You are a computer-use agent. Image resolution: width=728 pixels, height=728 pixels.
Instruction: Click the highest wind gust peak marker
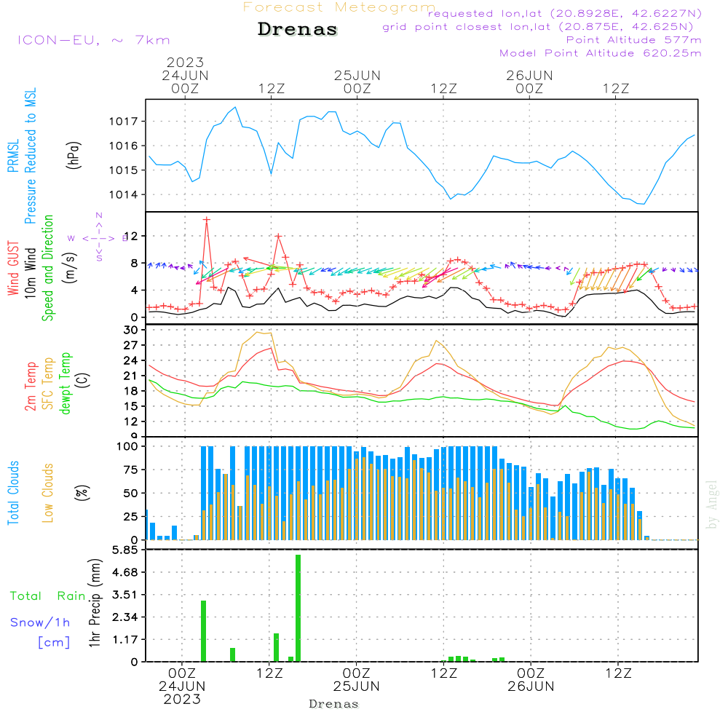pyautogui.click(x=207, y=220)
